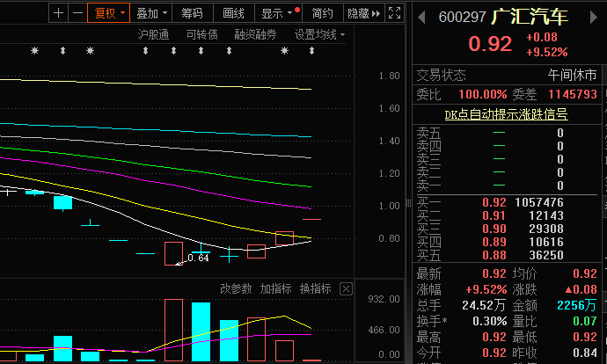607x364 pixels.
Task: Zoom in chart with plus button
Action: click(58, 13)
